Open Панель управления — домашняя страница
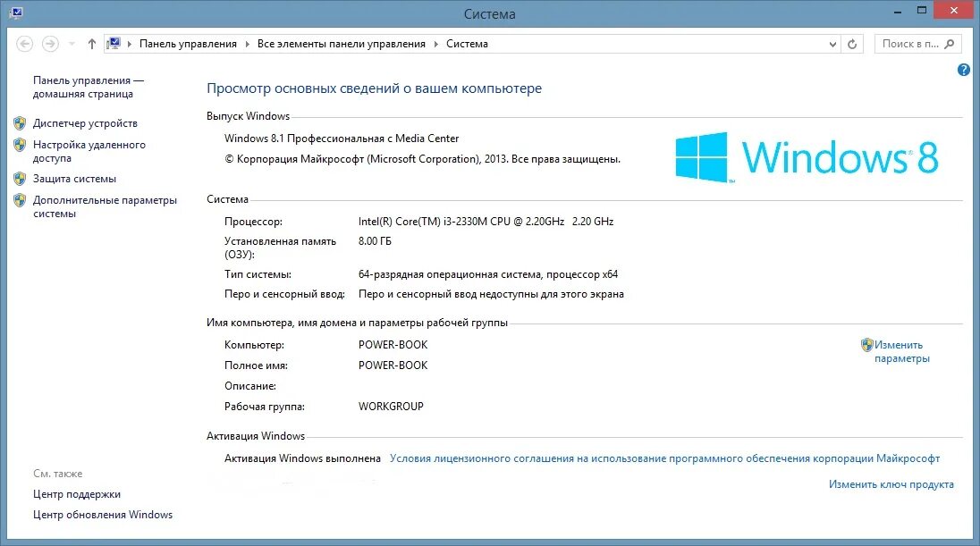The width and height of the screenshot is (980, 546). [89, 87]
